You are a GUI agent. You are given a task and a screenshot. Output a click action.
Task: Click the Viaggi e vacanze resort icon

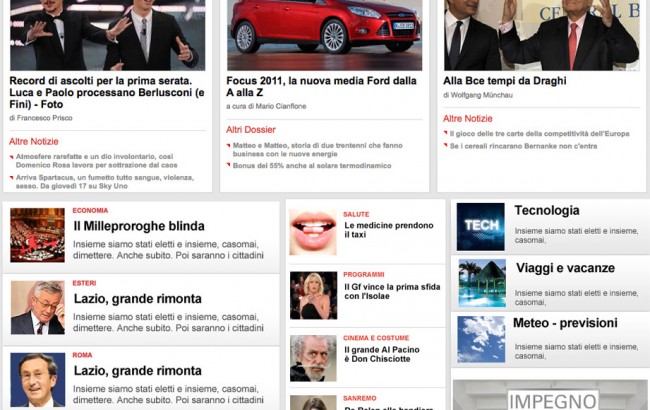coord(482,283)
